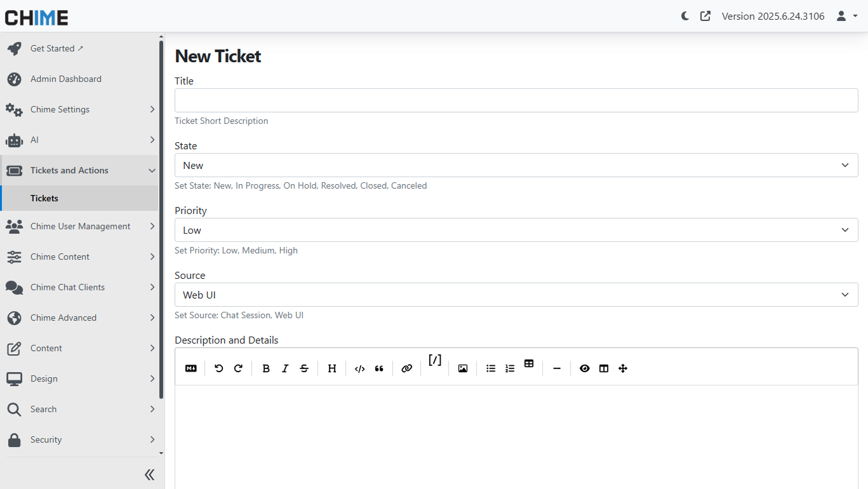
Task: Click the shortcode brackets icon
Action: [435, 360]
